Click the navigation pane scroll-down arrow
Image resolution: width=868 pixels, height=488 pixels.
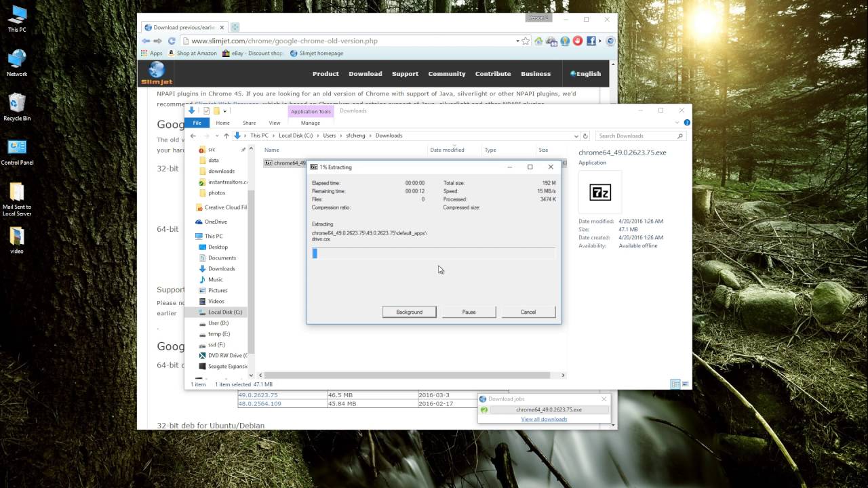251,375
